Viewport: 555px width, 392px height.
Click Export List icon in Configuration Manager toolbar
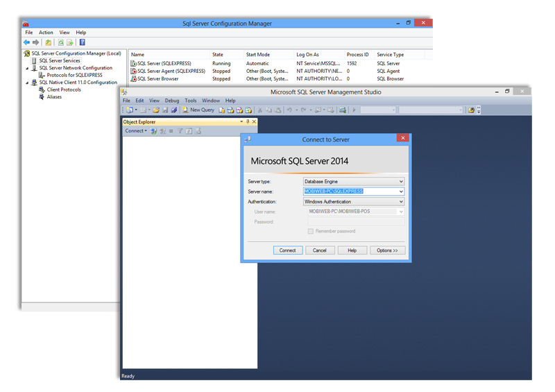(70, 42)
